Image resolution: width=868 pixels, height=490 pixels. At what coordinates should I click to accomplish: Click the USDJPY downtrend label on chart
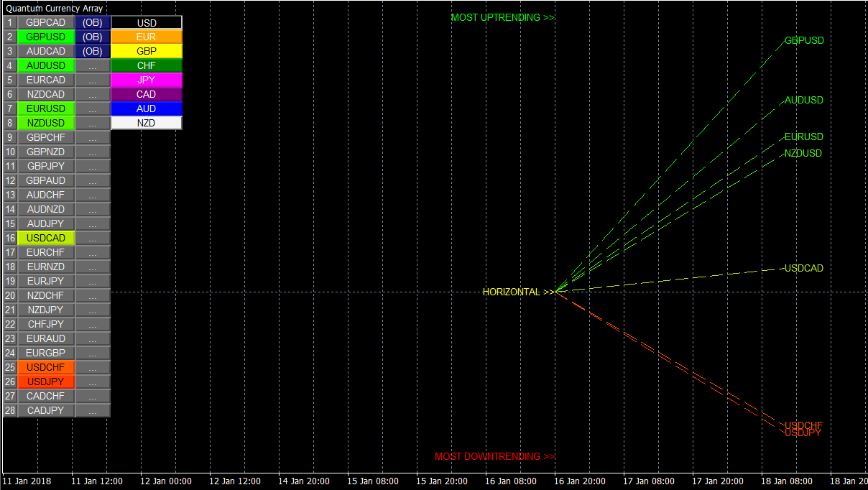[x=803, y=433]
